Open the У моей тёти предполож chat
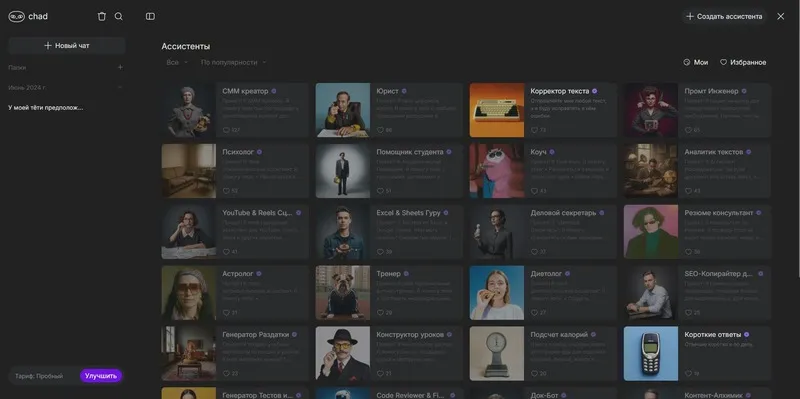 tap(46, 108)
